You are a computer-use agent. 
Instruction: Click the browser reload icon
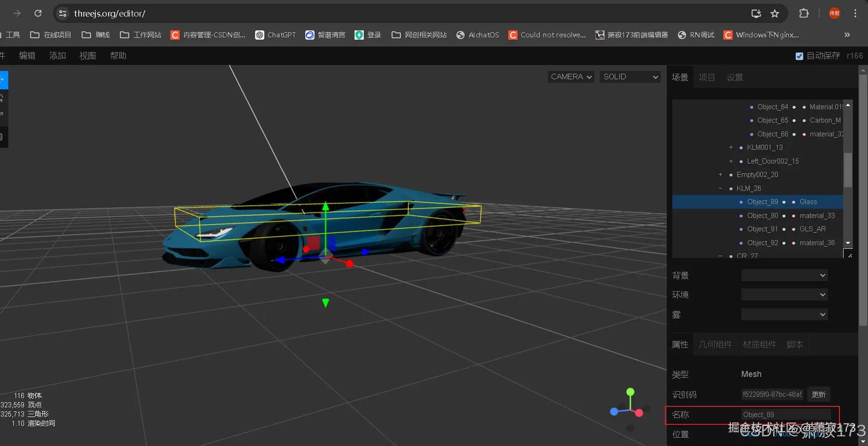[38, 13]
